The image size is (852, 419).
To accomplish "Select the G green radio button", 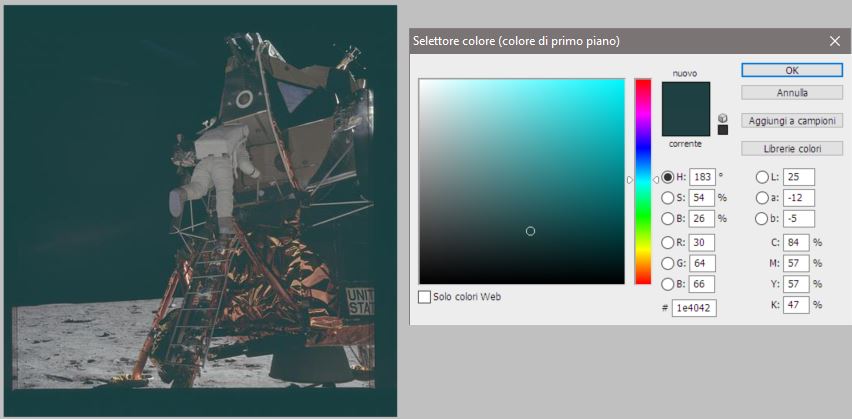I will [667, 263].
